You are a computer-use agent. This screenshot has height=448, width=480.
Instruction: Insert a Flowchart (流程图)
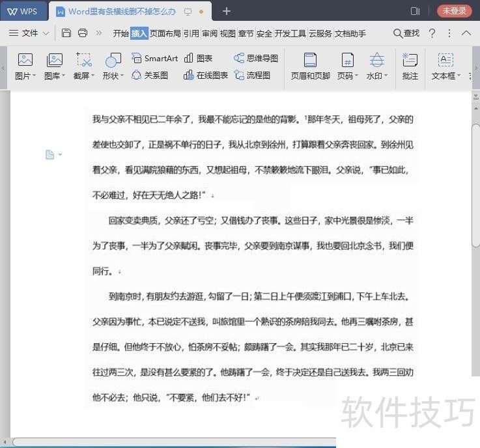pyautogui.click(x=252, y=76)
